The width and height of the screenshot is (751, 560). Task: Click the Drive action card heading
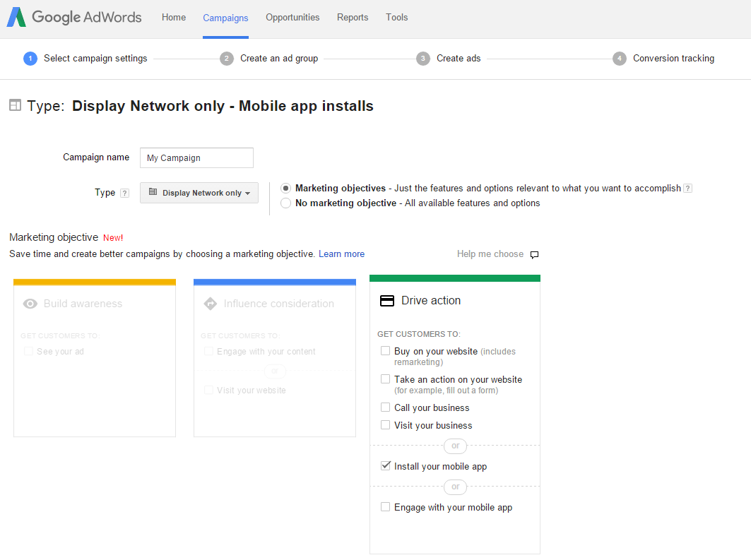click(x=431, y=301)
